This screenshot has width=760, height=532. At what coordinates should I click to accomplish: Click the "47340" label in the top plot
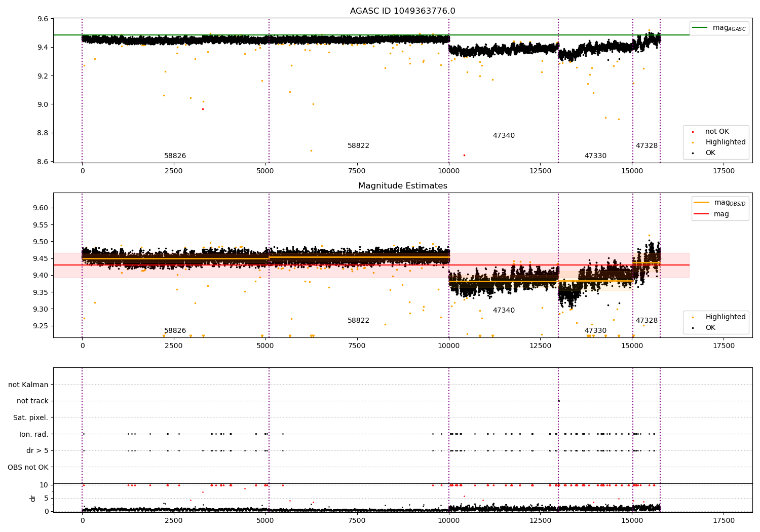(504, 136)
